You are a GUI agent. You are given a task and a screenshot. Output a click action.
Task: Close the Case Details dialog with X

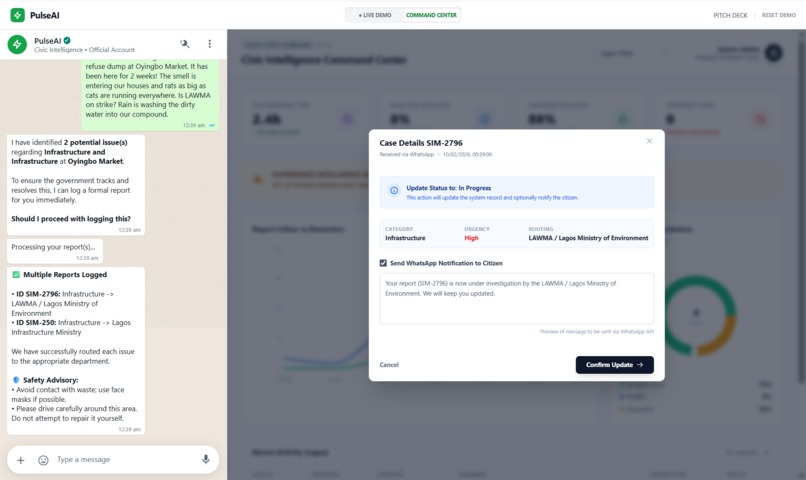pos(649,141)
